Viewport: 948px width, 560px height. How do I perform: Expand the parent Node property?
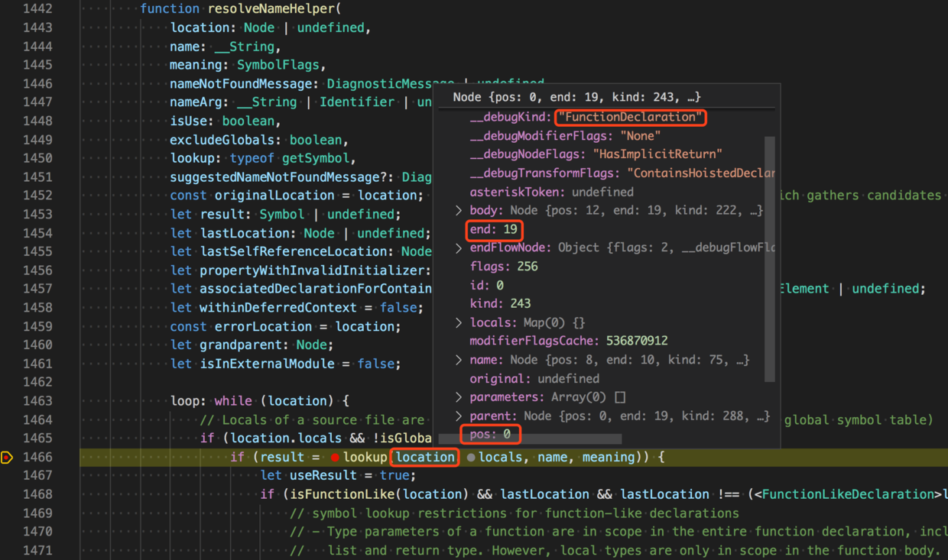[457, 416]
